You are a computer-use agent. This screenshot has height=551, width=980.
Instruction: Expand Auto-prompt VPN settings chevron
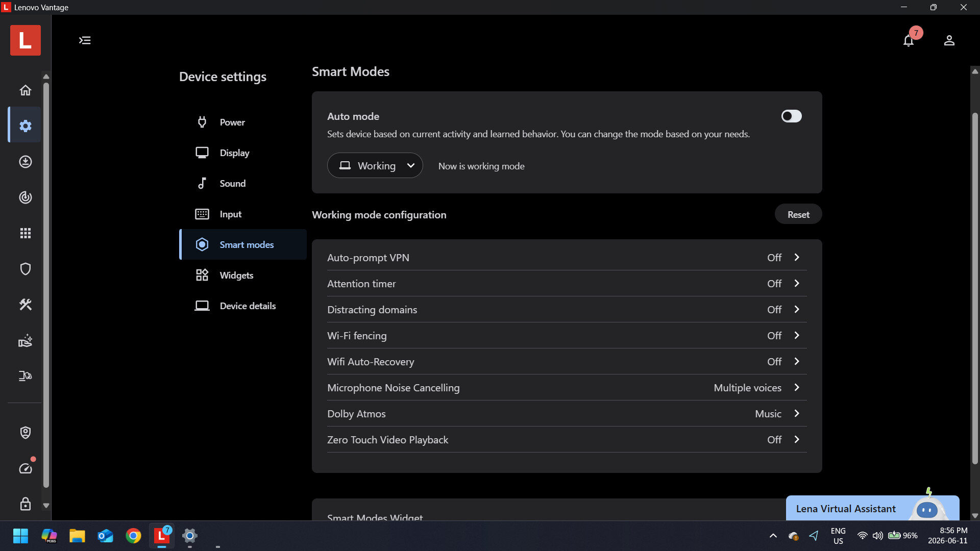click(797, 258)
